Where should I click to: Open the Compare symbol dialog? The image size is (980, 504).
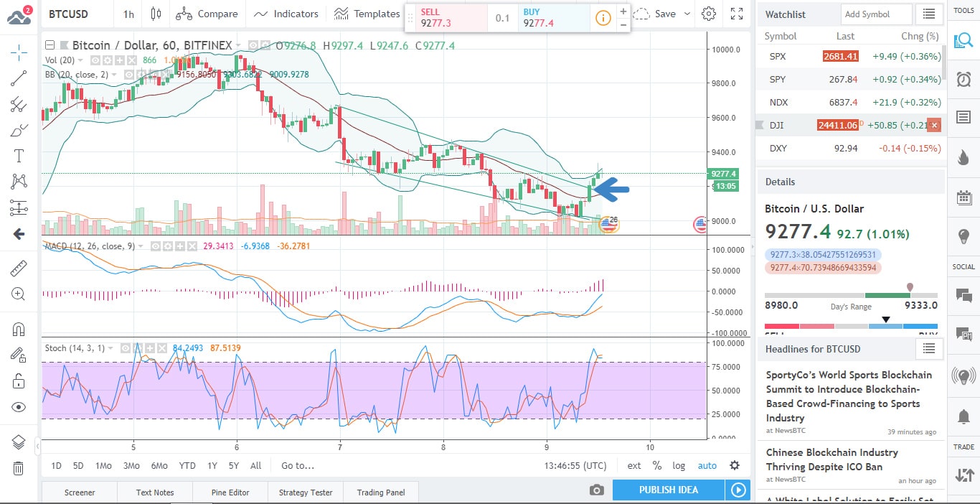pos(207,14)
